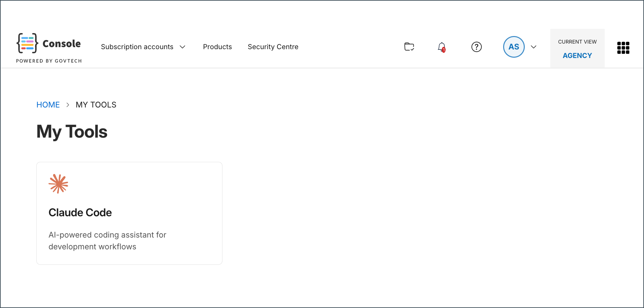
Task: Click the 'CURRENT VIEW' label
Action: coord(577,42)
